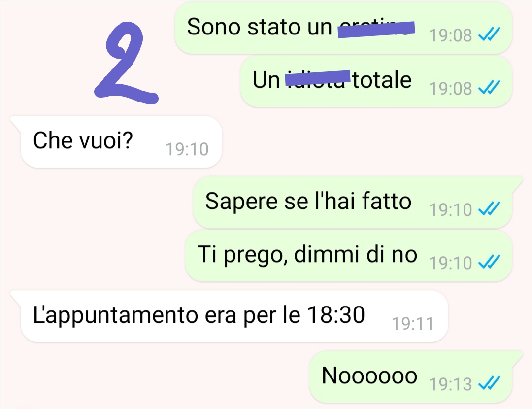This screenshot has height=409, width=532.
Task: Tap the 'Un ... totale' message bubble
Action: (376, 81)
